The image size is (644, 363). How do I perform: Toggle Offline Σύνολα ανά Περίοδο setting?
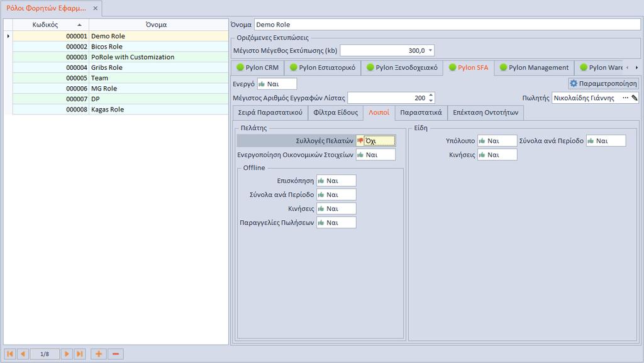pos(336,194)
